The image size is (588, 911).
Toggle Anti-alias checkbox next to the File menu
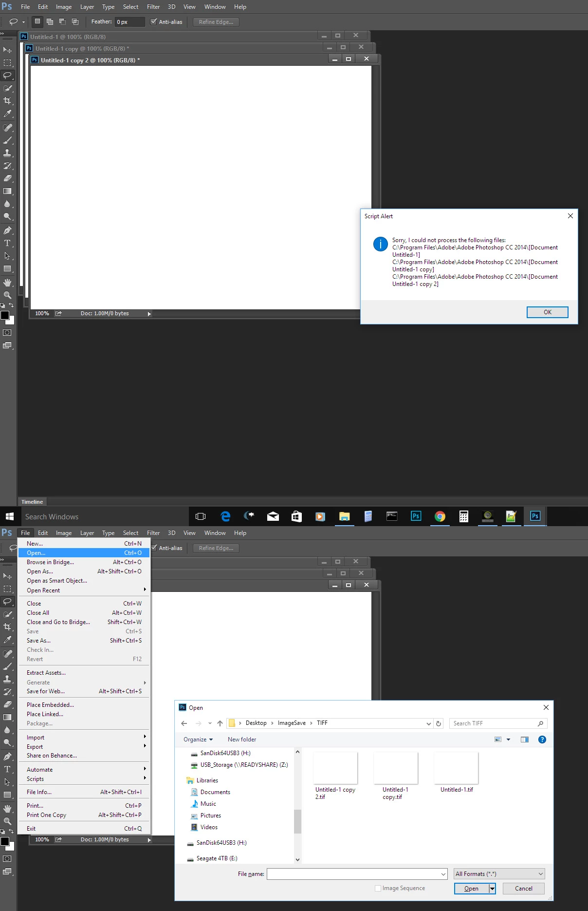154,548
